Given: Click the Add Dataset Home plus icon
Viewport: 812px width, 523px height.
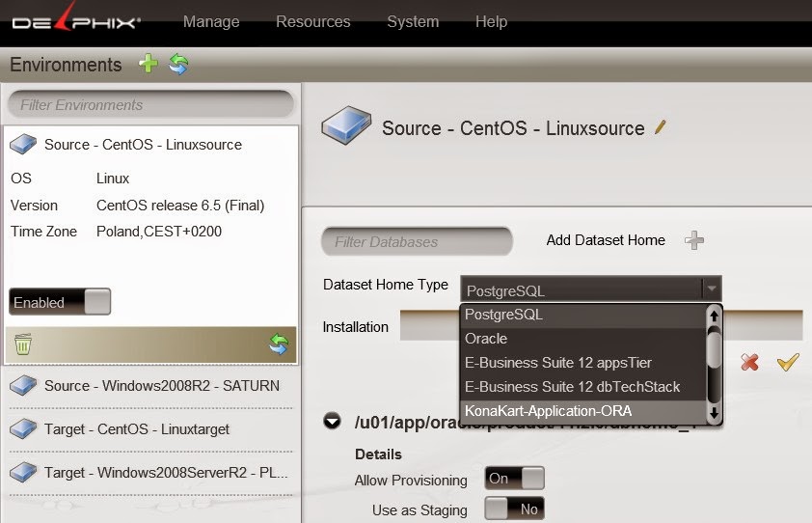Looking at the screenshot, I should (694, 240).
